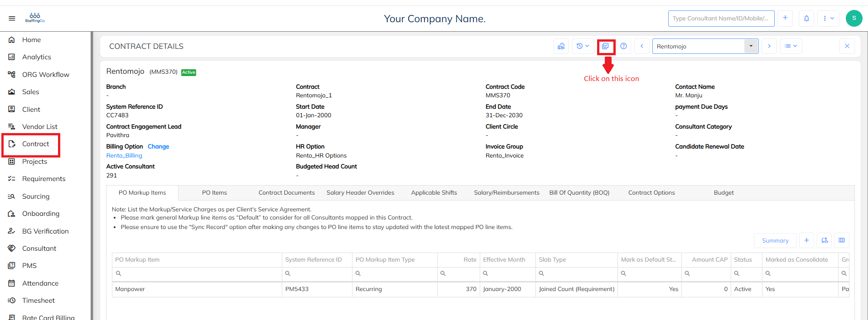Switch to the Contract Documents tab
The height and width of the screenshot is (320, 868).
click(287, 193)
